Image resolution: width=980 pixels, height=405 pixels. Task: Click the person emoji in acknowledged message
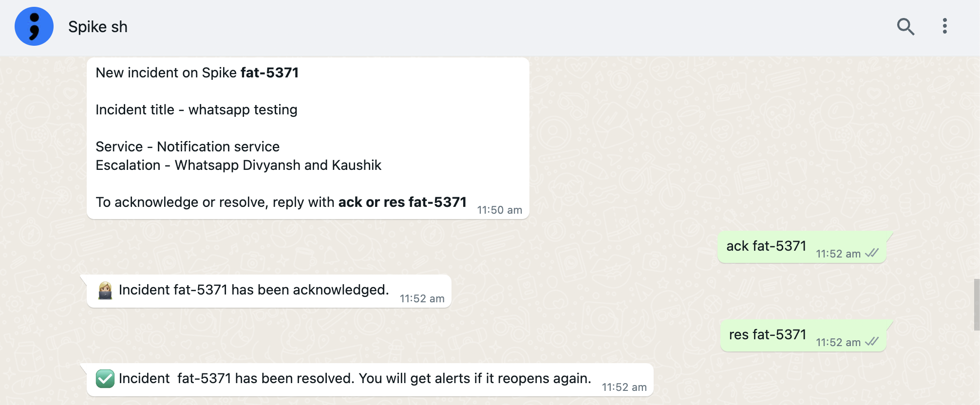(x=105, y=290)
